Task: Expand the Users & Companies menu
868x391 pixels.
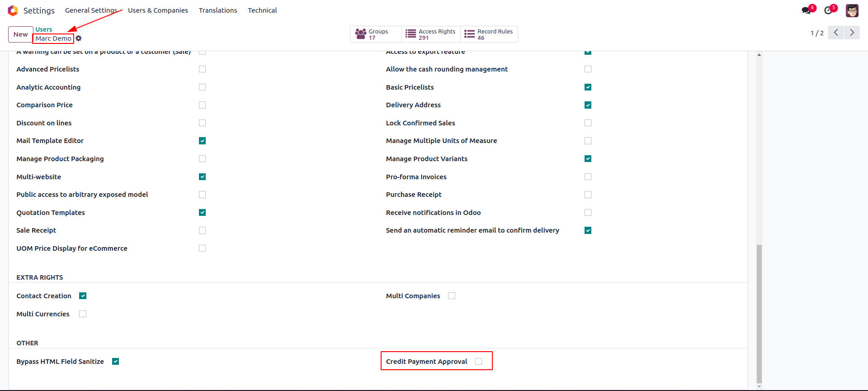Action: tap(158, 10)
